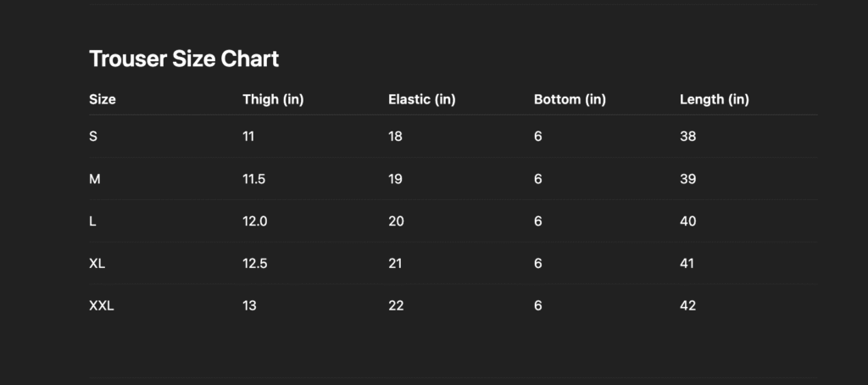The width and height of the screenshot is (868, 385).
Task: Click the Trouser Size Chart heading
Action: 184,59
